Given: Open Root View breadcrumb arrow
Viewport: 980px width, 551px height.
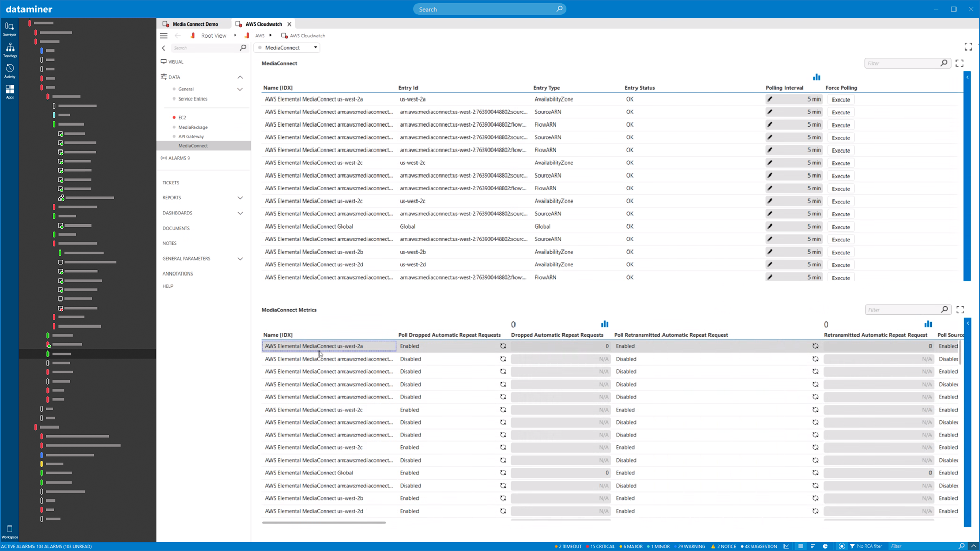Looking at the screenshot, I should 235,36.
